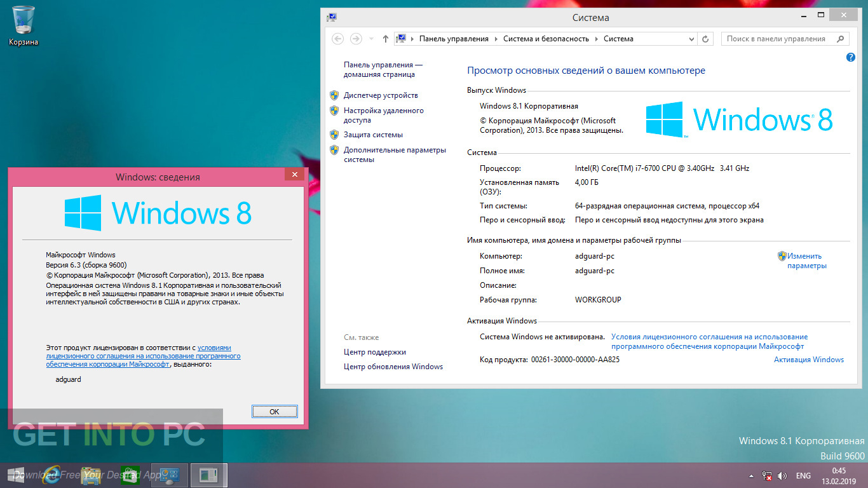The image size is (868, 488).
Task: Switch to the winver taskbar button
Action: click(x=208, y=475)
